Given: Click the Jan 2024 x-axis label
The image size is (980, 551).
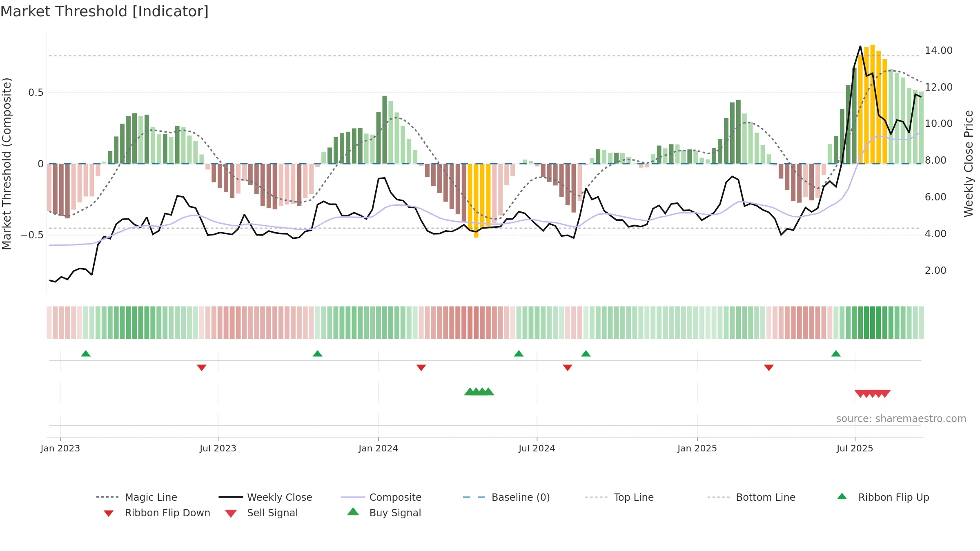Looking at the screenshot, I should click(x=379, y=449).
